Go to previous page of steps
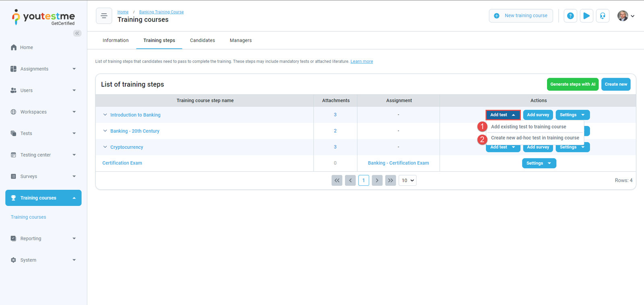Screen dimensions: 644x305 350,181
